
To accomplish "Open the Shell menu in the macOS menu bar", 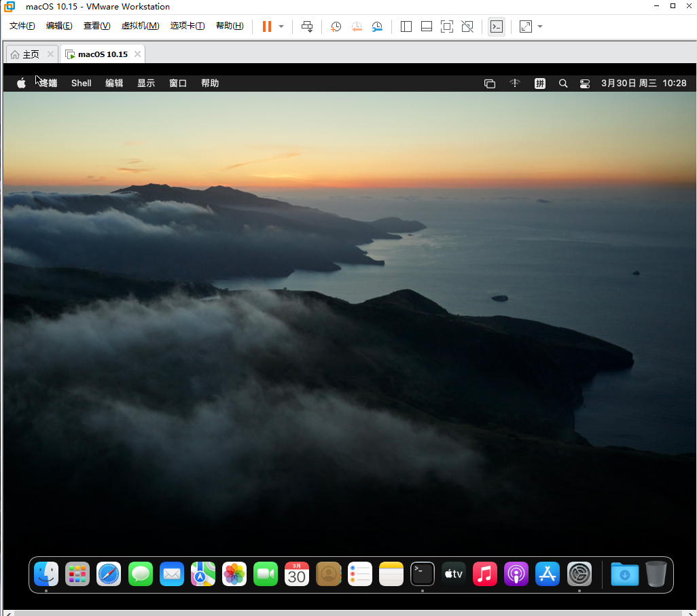I will (x=82, y=83).
